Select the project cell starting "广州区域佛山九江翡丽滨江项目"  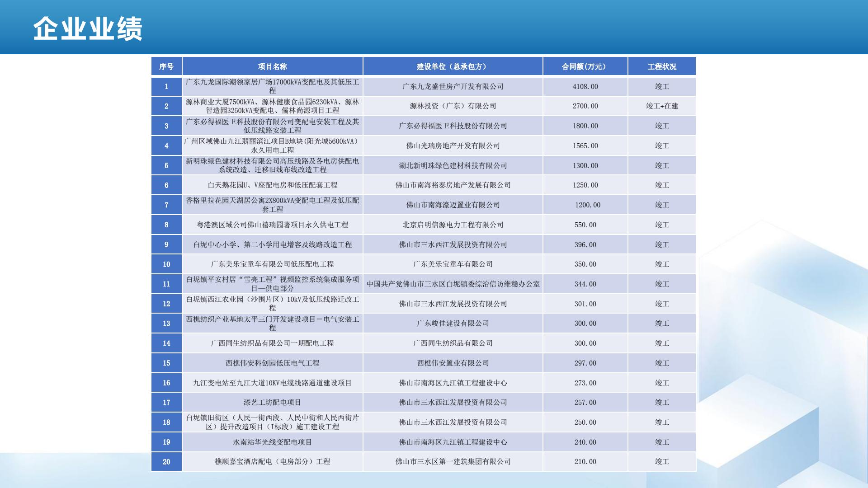[273, 145]
